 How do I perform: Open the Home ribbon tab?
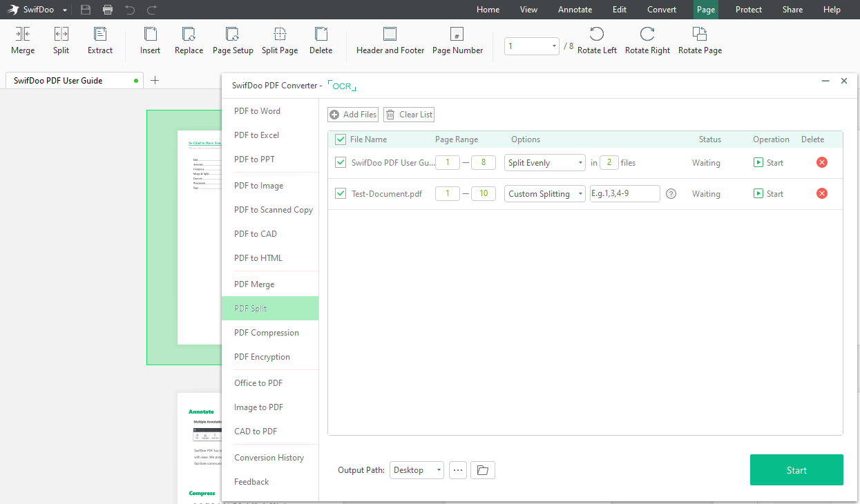[488, 10]
